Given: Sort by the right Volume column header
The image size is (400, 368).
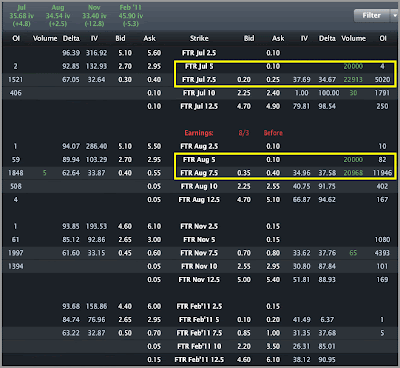Looking at the screenshot, I should pyautogui.click(x=353, y=38).
